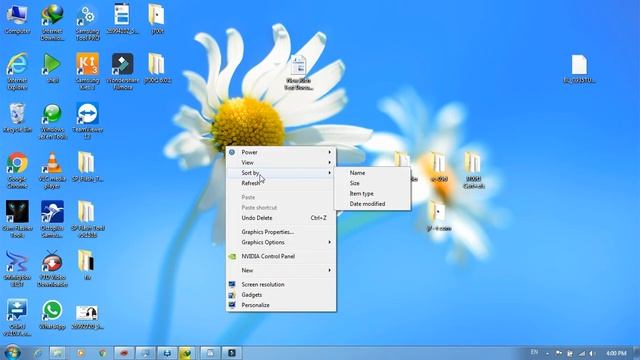The width and height of the screenshot is (640, 360).
Task: Select the headphone image file on desktop
Action: tap(87, 317)
